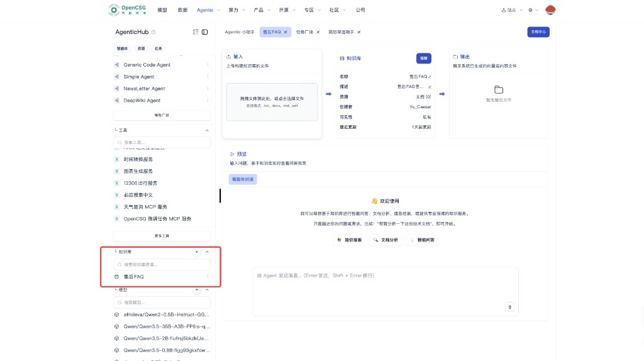Collapse the 知识库 section

pyautogui.click(x=207, y=252)
